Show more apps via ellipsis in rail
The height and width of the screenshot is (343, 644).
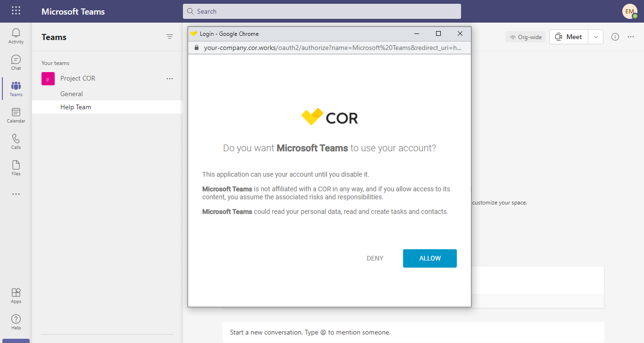(16, 194)
